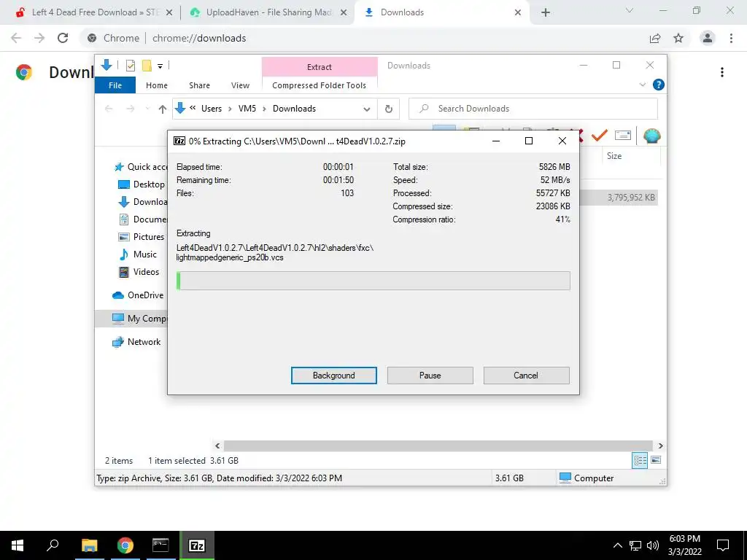Bookmark this page with star icon

[678, 38]
